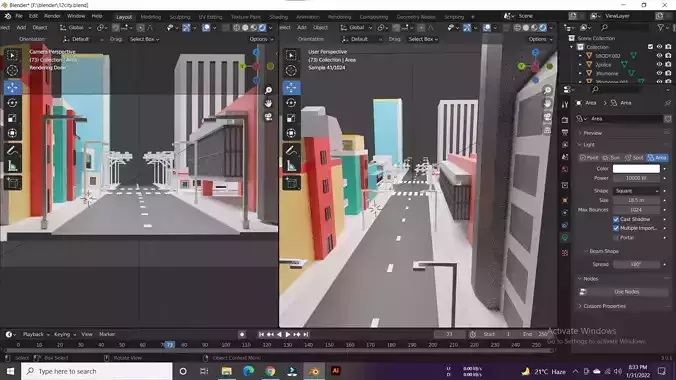The width and height of the screenshot is (676, 380).
Task: Expand the Custom Properties panel
Action: pos(604,306)
